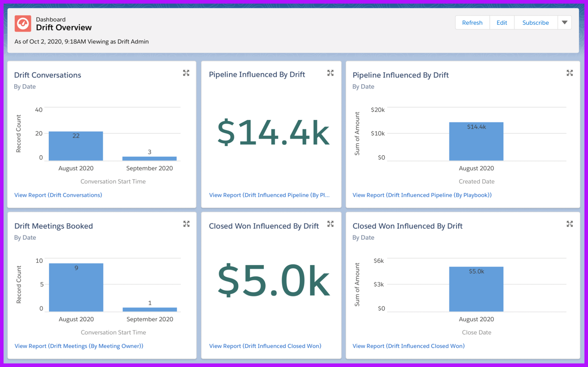Expand the Closed Won Influenced metric card
The height and width of the screenshot is (367, 588).
[x=331, y=224]
